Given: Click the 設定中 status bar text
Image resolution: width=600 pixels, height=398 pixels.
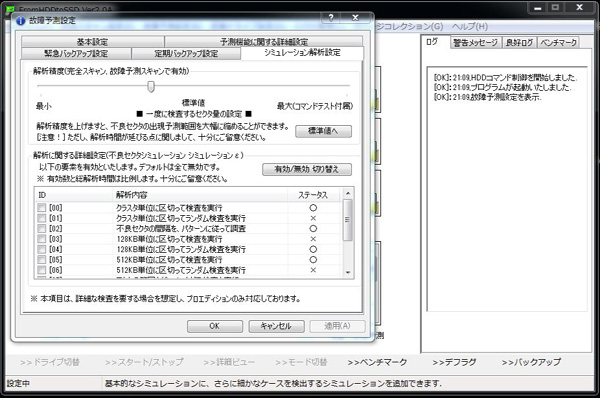Looking at the screenshot, I should tap(18, 383).
